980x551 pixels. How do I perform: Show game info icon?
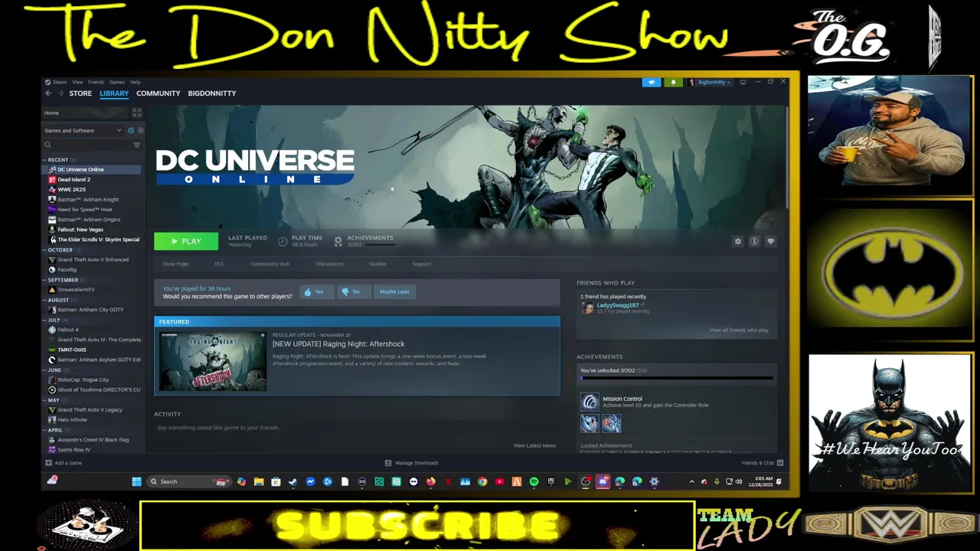[754, 241]
